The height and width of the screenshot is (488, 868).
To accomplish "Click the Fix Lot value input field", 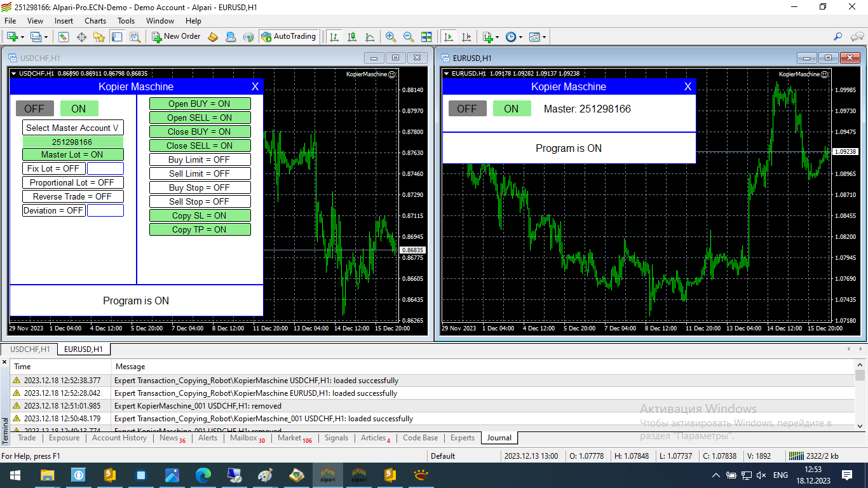I will (x=105, y=168).
